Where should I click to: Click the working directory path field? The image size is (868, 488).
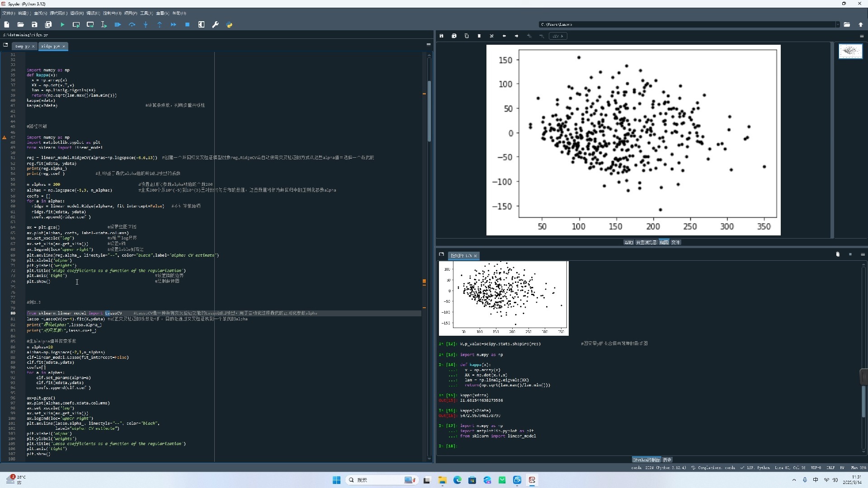tap(686, 24)
